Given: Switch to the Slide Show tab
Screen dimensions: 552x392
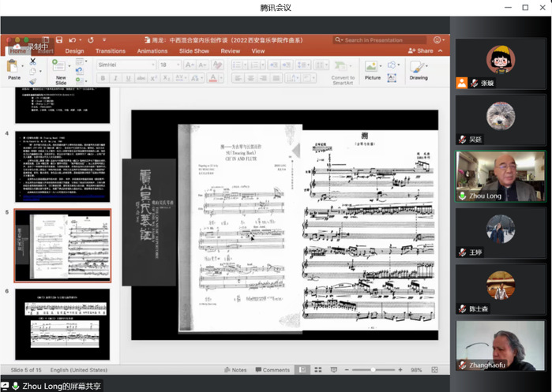Looking at the screenshot, I should click(194, 50).
